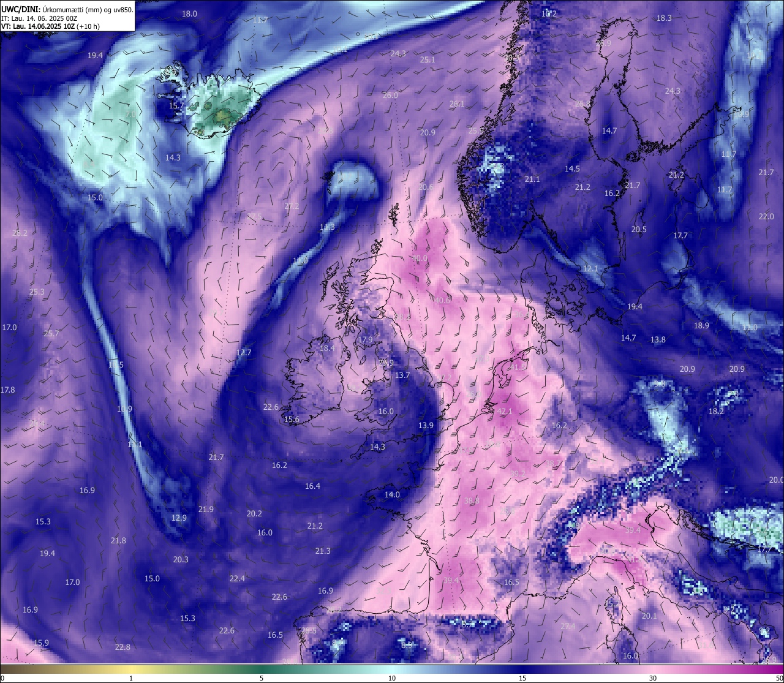Click the 15.6 value label
The width and height of the screenshot is (784, 683).
tap(292, 419)
